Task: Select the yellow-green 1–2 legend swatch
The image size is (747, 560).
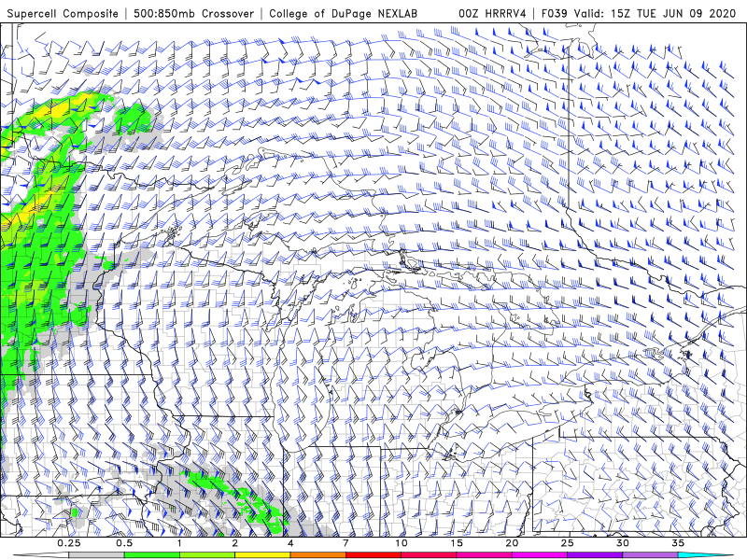Action: click(x=207, y=555)
